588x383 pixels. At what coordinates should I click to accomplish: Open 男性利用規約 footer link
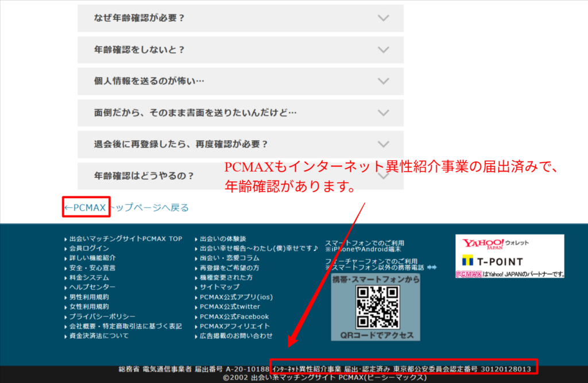[x=89, y=297]
